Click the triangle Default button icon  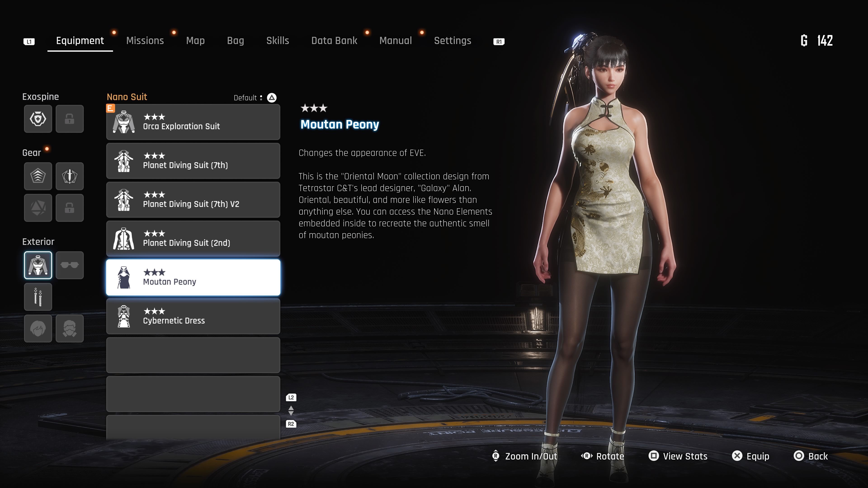[x=271, y=98]
